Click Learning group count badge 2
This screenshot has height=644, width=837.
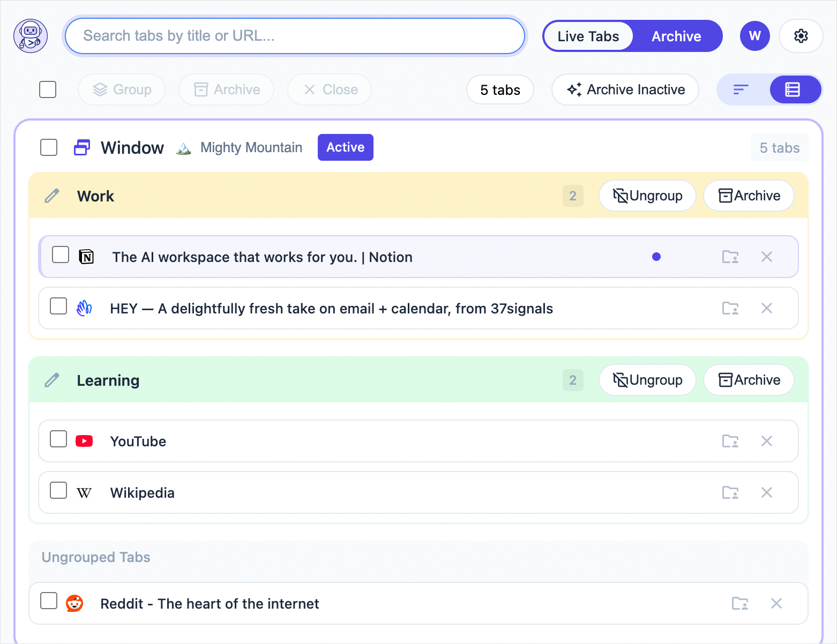coord(573,380)
